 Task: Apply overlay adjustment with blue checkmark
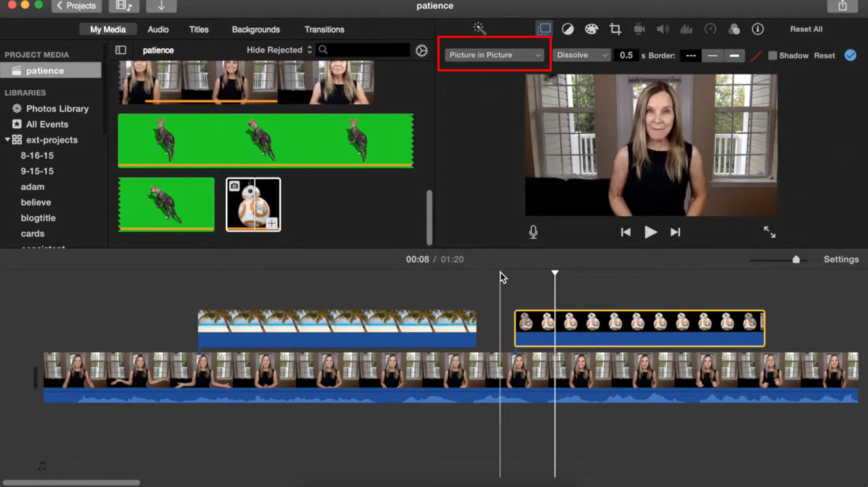coord(850,56)
